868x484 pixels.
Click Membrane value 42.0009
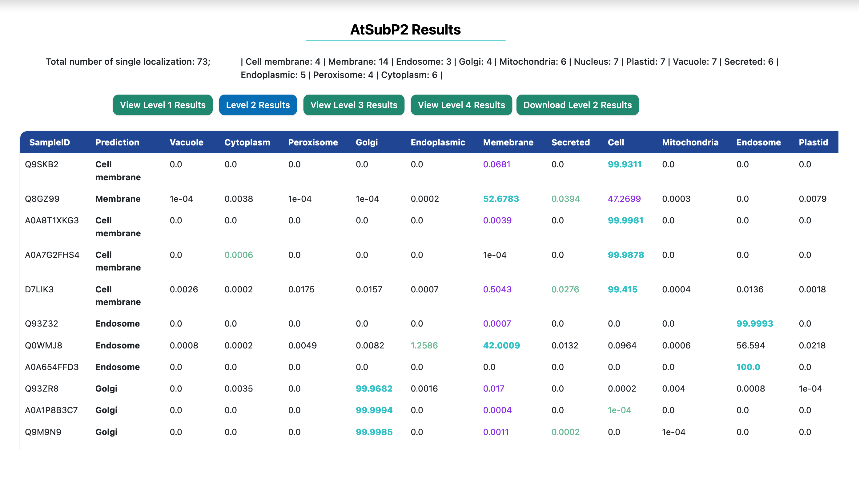coord(501,345)
